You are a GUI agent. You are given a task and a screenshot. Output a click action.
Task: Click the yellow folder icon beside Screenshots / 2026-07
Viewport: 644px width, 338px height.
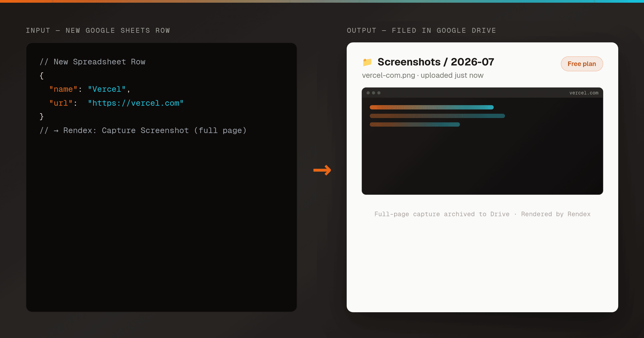(x=367, y=62)
